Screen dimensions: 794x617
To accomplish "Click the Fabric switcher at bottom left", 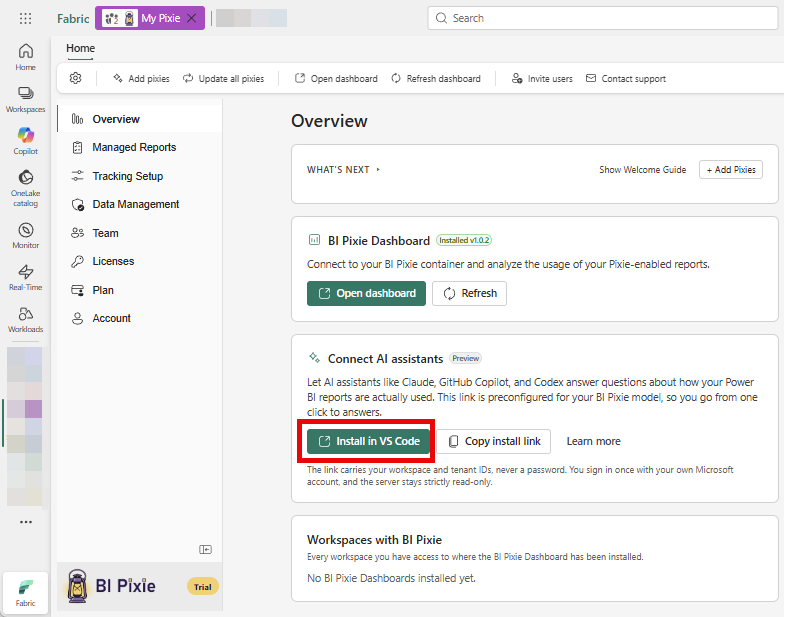I will [x=25, y=593].
